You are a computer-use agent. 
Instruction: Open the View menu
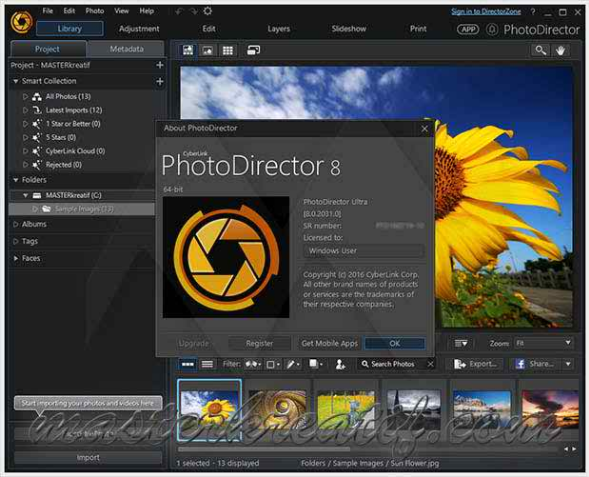click(121, 11)
